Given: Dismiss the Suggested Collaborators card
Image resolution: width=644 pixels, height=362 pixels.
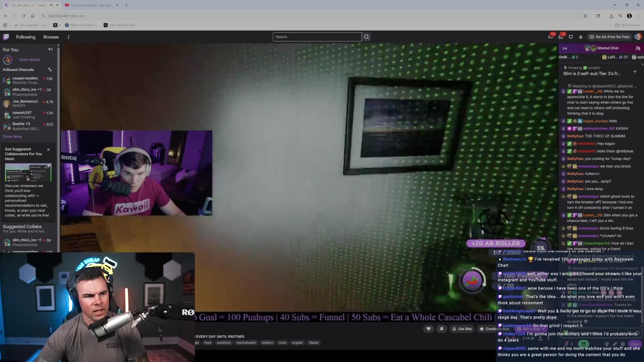Looking at the screenshot, I should [48, 149].
